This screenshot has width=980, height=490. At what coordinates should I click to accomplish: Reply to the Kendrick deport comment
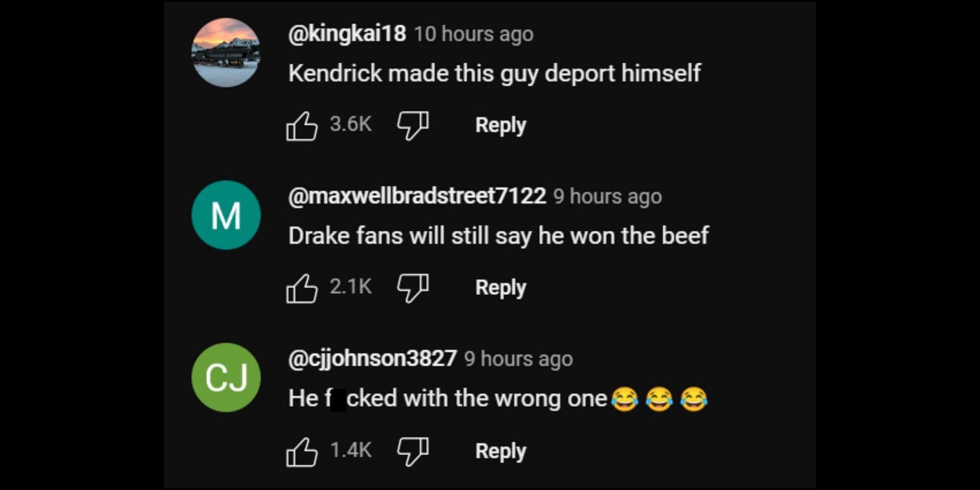click(500, 126)
